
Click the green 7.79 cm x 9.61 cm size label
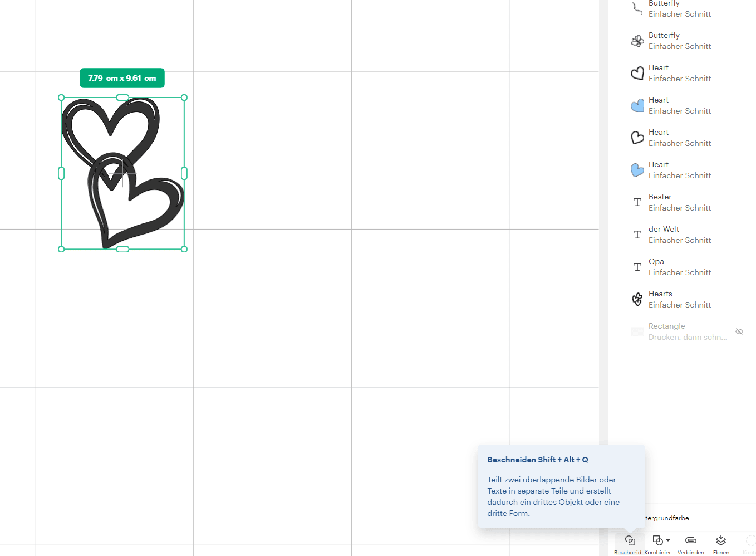(122, 78)
